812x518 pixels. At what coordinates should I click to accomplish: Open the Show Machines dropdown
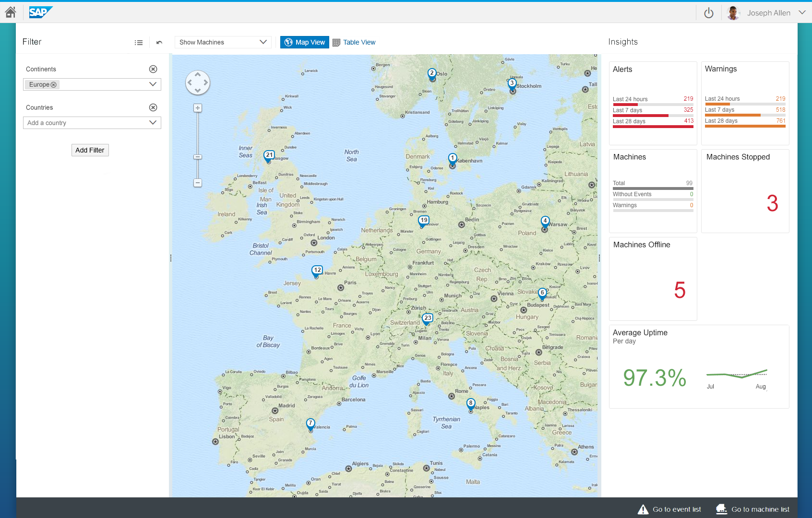tap(223, 42)
